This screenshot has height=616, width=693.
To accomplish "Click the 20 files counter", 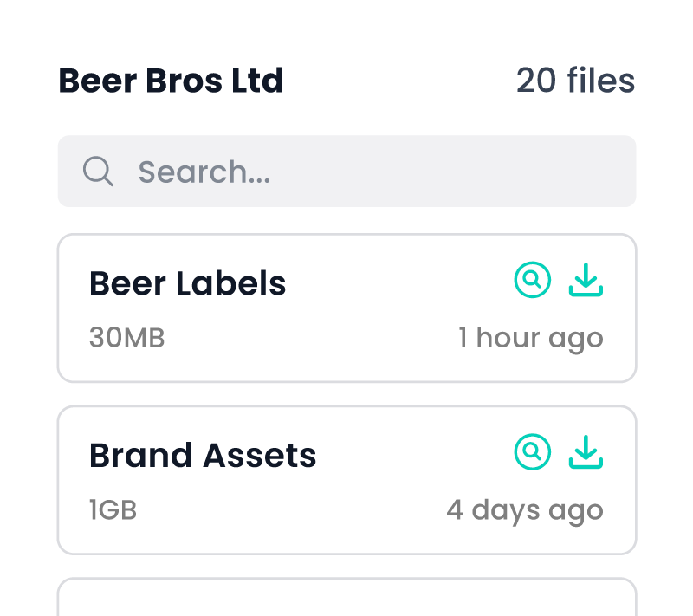I will click(x=575, y=80).
